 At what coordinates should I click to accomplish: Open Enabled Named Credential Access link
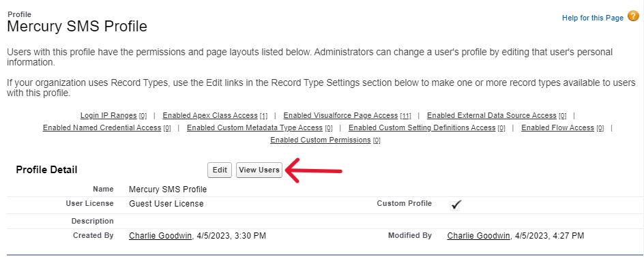click(102, 127)
